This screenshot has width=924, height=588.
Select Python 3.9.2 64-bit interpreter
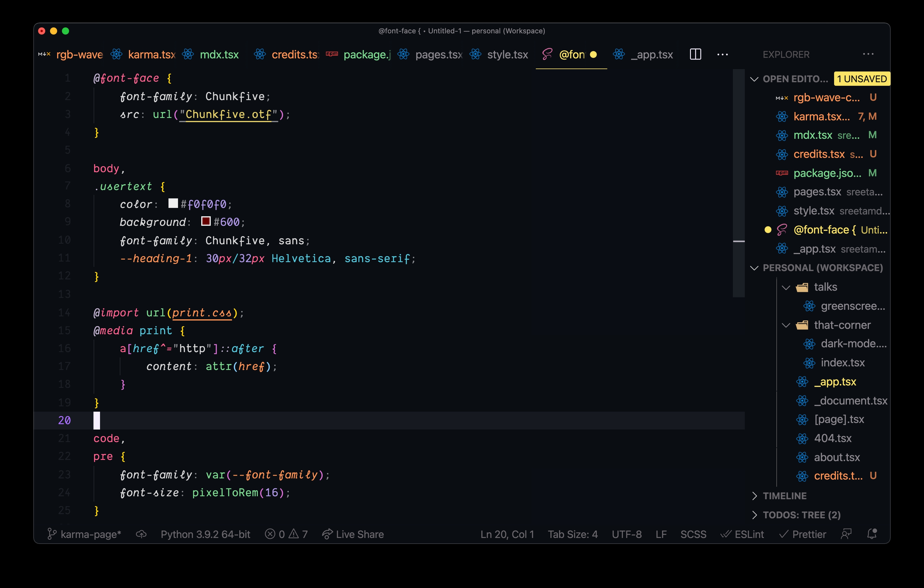coord(205,534)
